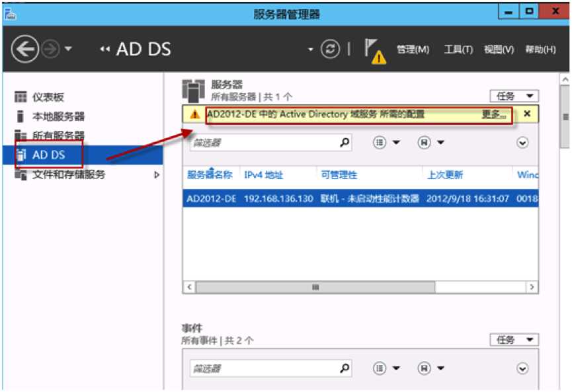Viewport: 572px width, 392px height.
Task: Open breadcrumb chevrons before AD DS title
Action: pos(104,49)
